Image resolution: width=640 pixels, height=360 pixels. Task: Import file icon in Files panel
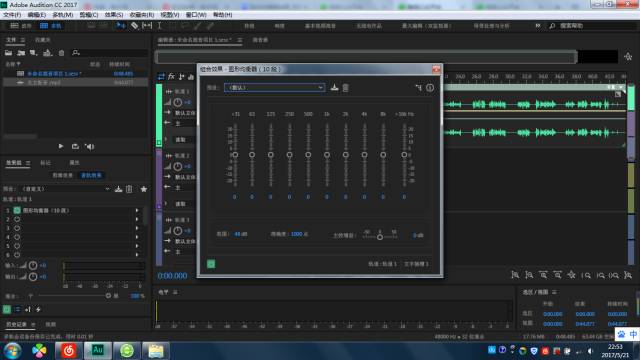(x=21, y=53)
